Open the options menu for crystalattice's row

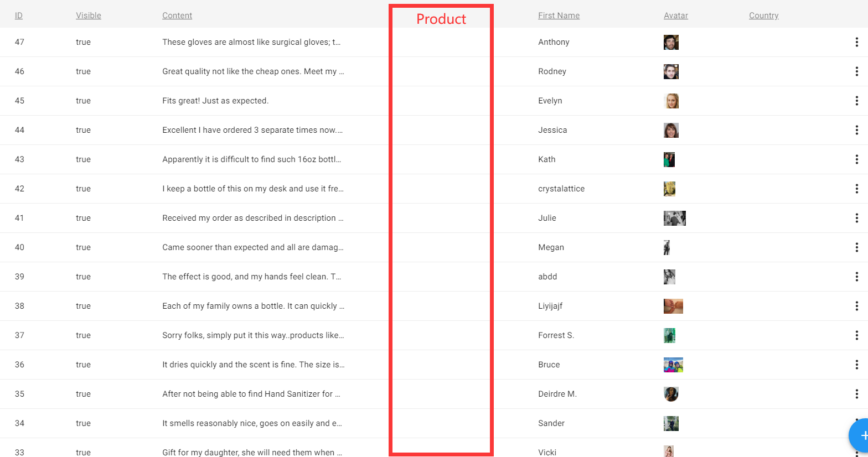pos(856,189)
